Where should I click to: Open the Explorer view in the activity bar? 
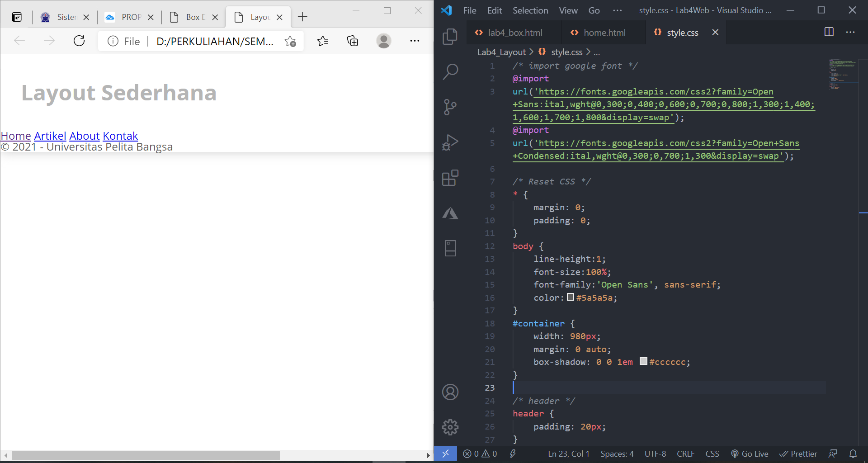coord(450,37)
